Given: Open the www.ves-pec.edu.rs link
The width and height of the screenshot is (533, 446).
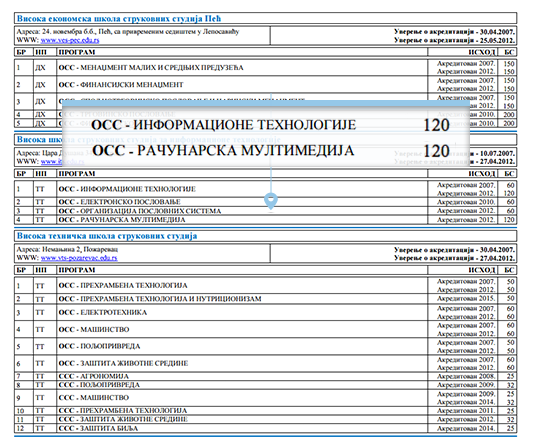Looking at the screenshot, I should 70,40.
